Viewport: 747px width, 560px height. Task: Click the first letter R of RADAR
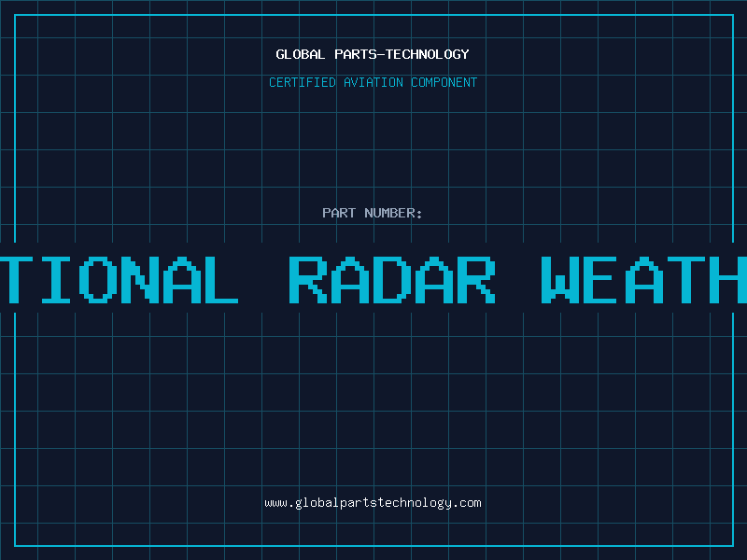[308, 280]
